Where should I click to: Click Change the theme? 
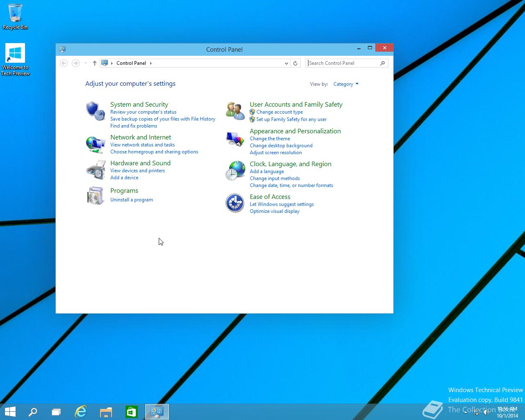click(270, 139)
